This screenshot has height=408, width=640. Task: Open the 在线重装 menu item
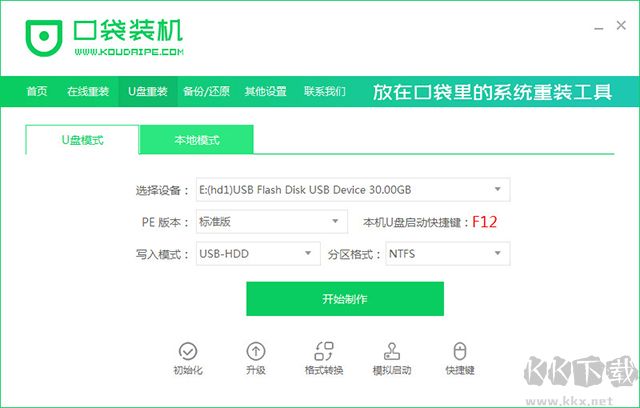tap(88, 91)
